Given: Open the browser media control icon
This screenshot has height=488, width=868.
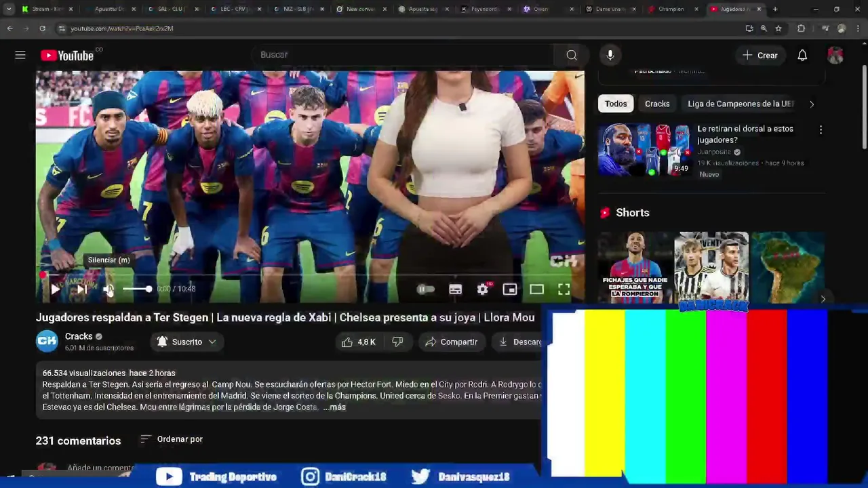Looking at the screenshot, I should (x=825, y=28).
